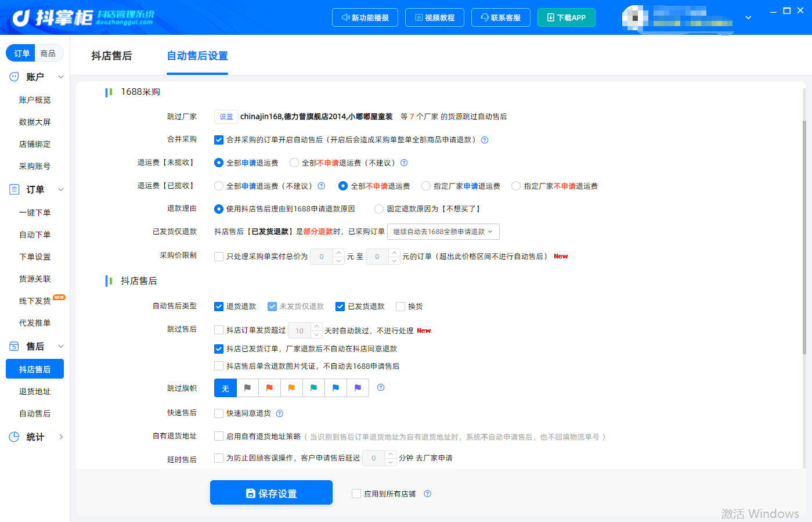Image resolution: width=812 pixels, height=522 pixels.
Task: Click the 订单 sidebar section icon
Action: [x=15, y=189]
